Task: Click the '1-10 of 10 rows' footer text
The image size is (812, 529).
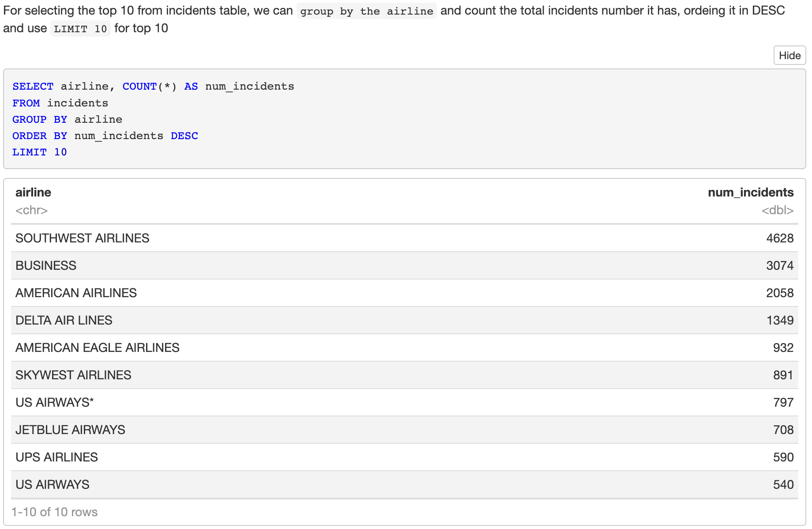Action: (54, 512)
